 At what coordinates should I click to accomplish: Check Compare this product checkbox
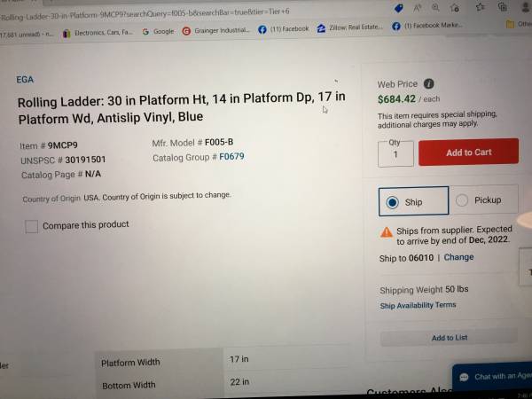coord(31,226)
